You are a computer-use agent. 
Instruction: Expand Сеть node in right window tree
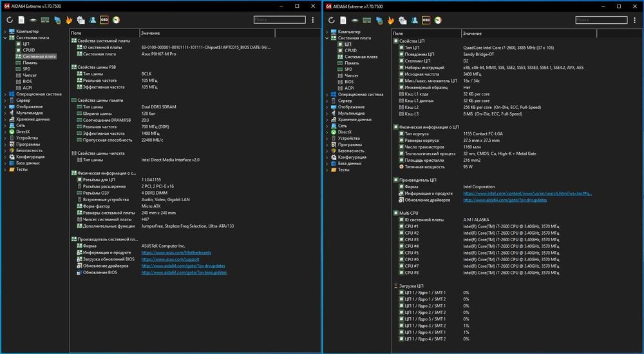click(x=327, y=126)
